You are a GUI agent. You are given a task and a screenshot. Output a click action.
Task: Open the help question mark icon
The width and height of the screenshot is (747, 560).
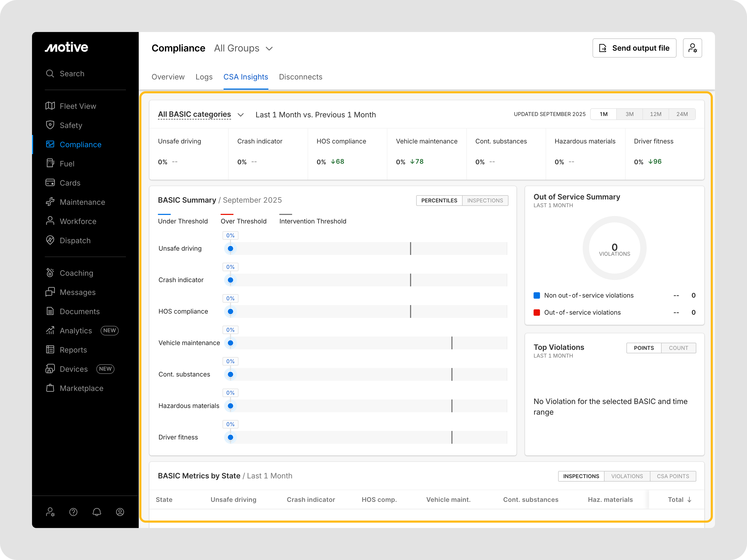pyautogui.click(x=73, y=512)
